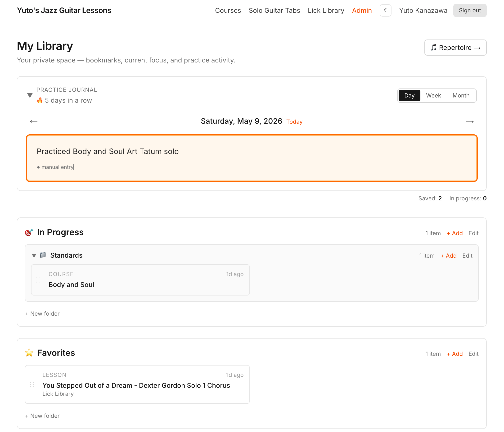Image resolution: width=504 pixels, height=432 pixels.
Task: Create new folder in Favorites
Action: [x=42, y=416]
